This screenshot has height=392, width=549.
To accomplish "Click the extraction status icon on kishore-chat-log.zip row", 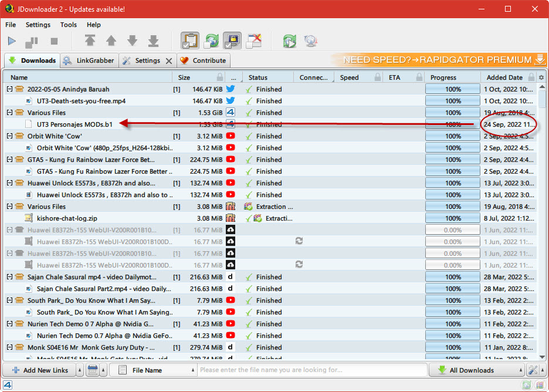I will pyautogui.click(x=257, y=218).
